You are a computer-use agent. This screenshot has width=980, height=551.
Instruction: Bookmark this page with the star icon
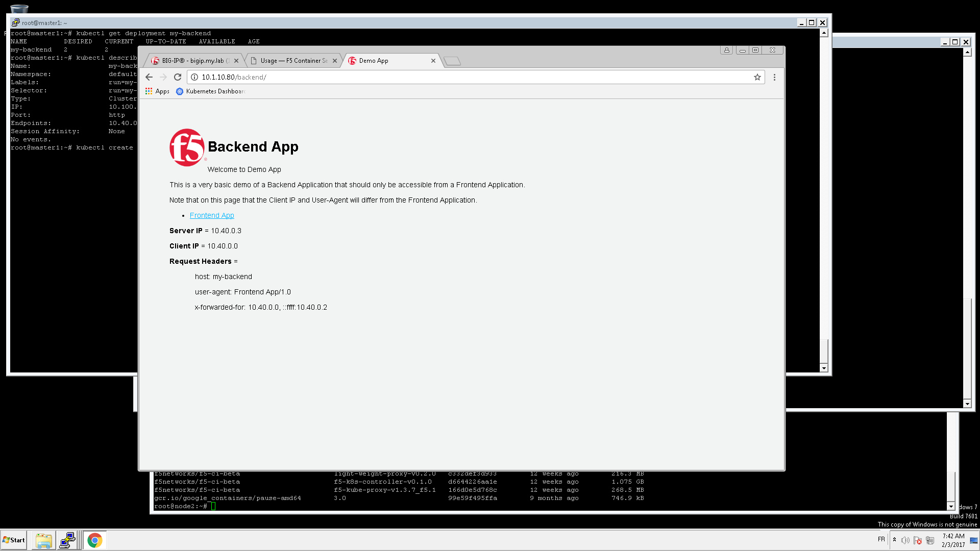pyautogui.click(x=757, y=77)
